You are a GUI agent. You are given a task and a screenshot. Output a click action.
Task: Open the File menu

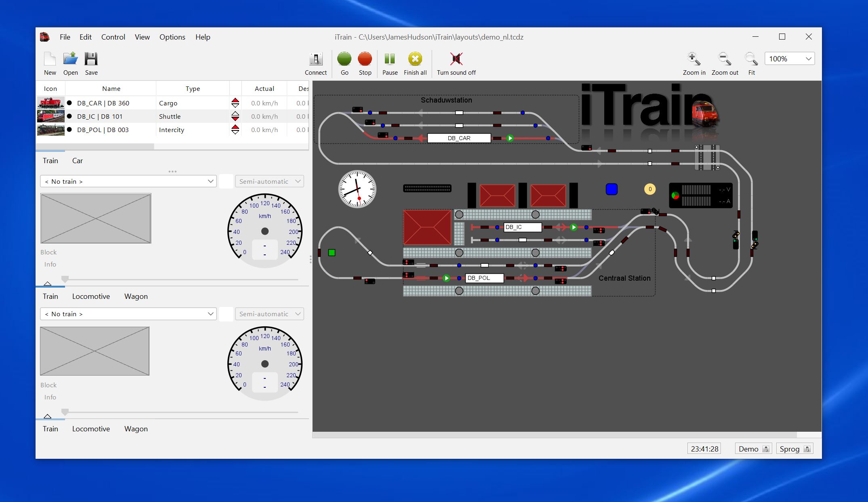(65, 37)
